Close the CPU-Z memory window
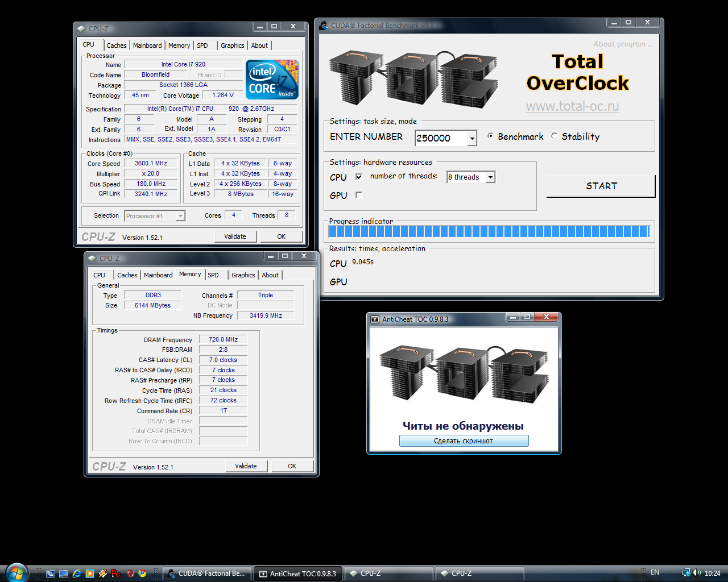This screenshot has height=582, width=728. pos(304,256)
